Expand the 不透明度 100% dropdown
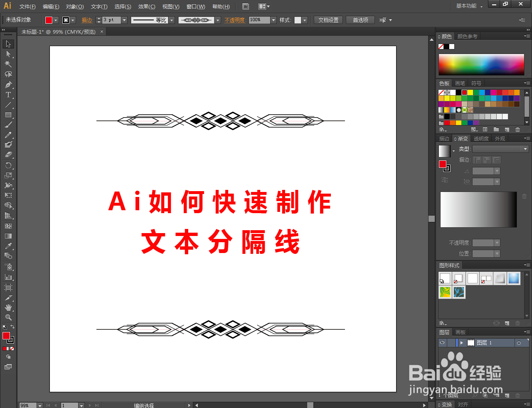Screen dimensions: 532x408 (272, 20)
